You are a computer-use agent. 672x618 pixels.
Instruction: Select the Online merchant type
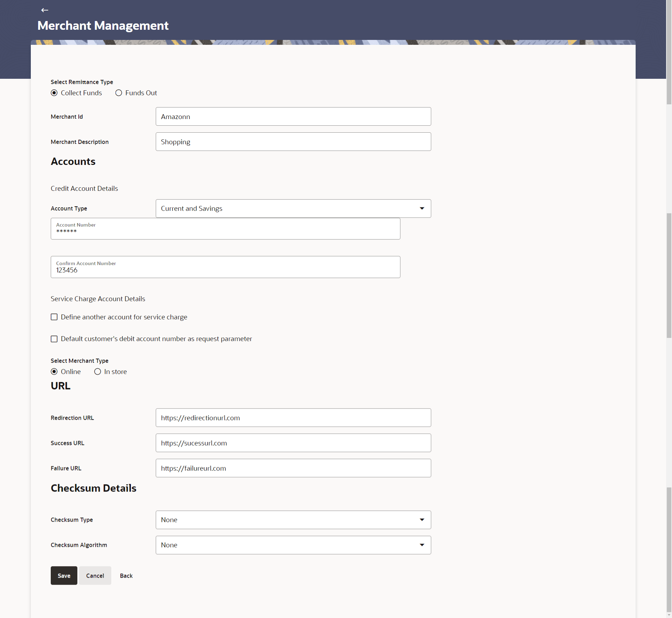pyautogui.click(x=54, y=372)
